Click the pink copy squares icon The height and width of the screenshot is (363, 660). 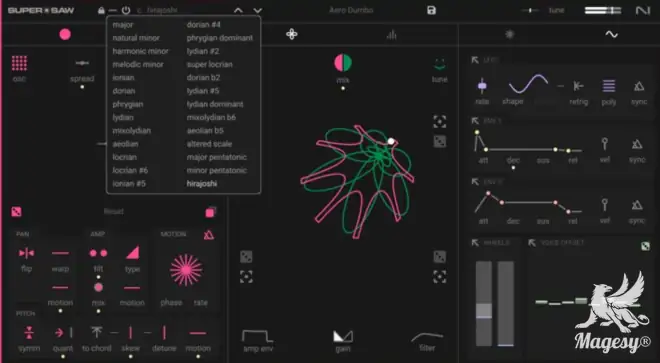(210, 212)
